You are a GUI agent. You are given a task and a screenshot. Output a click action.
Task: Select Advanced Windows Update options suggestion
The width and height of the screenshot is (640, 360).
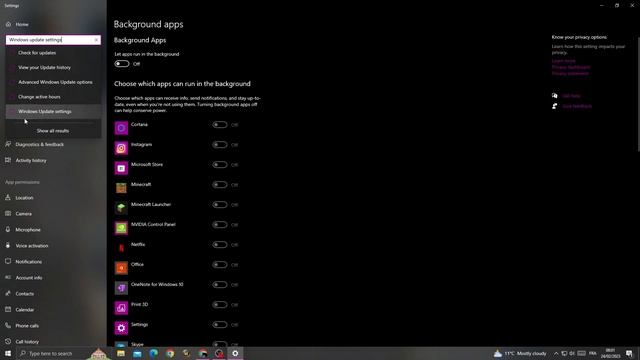click(53, 82)
